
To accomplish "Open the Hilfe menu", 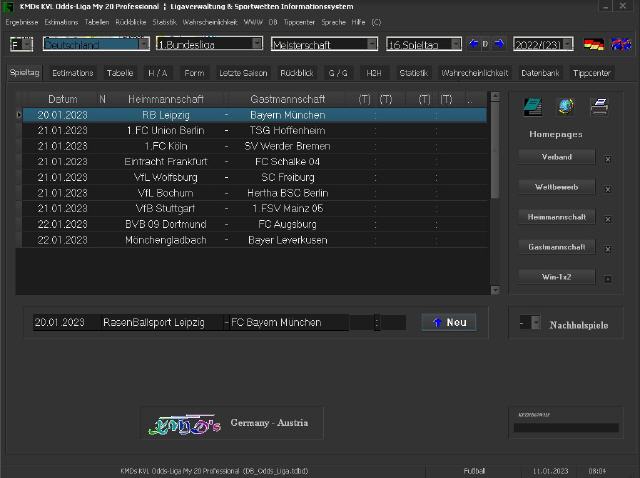I will (358, 22).
